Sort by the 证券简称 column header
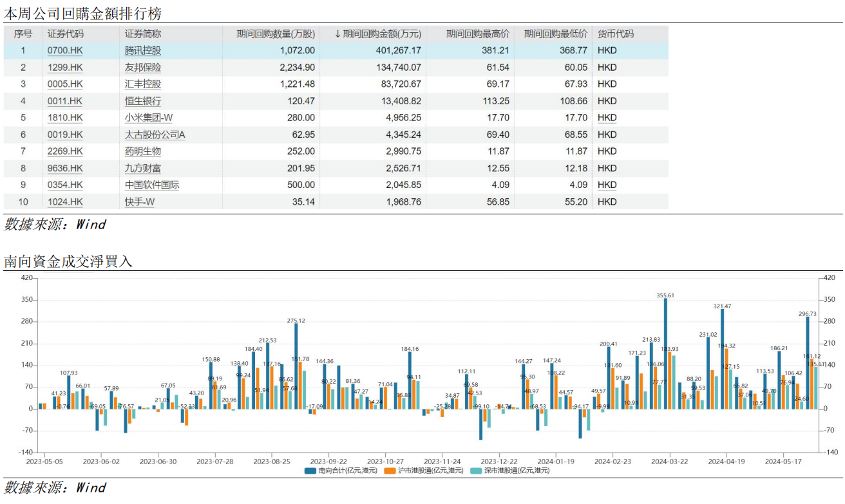This screenshot has height=504, width=845. [143, 33]
